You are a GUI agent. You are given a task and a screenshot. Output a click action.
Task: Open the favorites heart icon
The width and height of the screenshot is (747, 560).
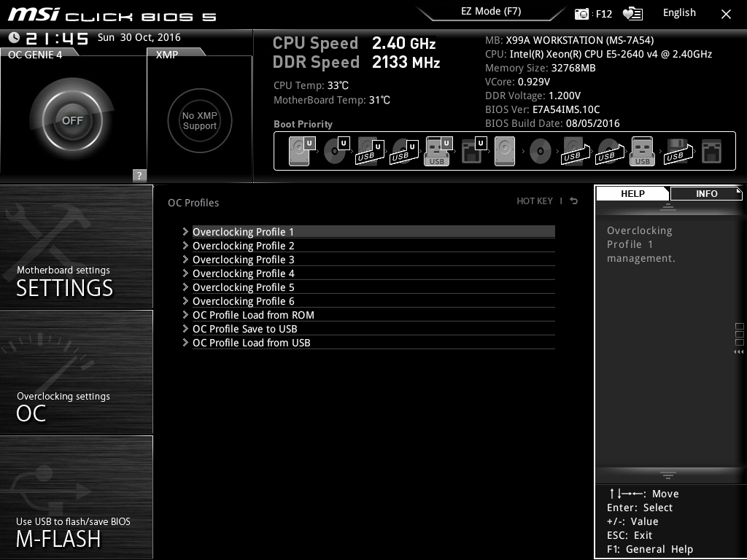click(x=632, y=14)
